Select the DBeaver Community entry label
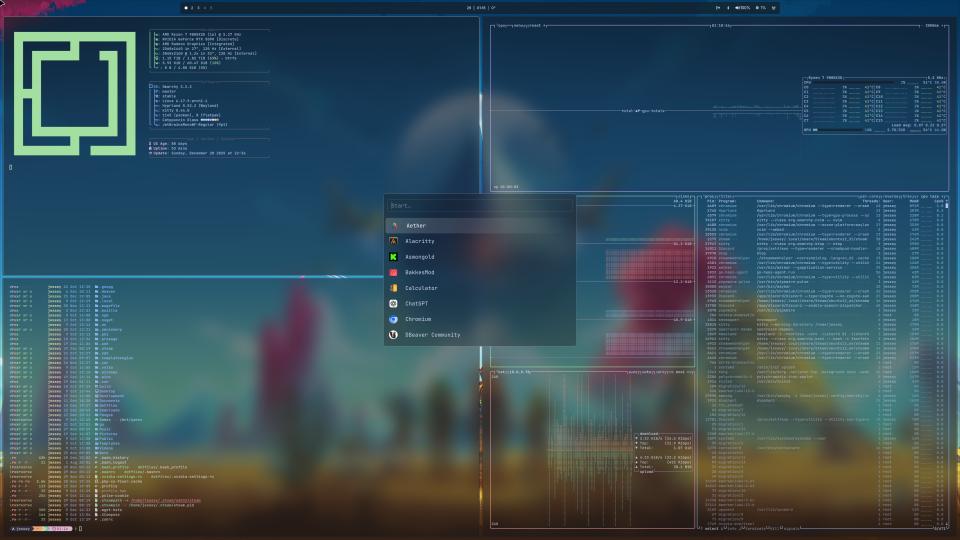The width and height of the screenshot is (960, 540). point(433,334)
